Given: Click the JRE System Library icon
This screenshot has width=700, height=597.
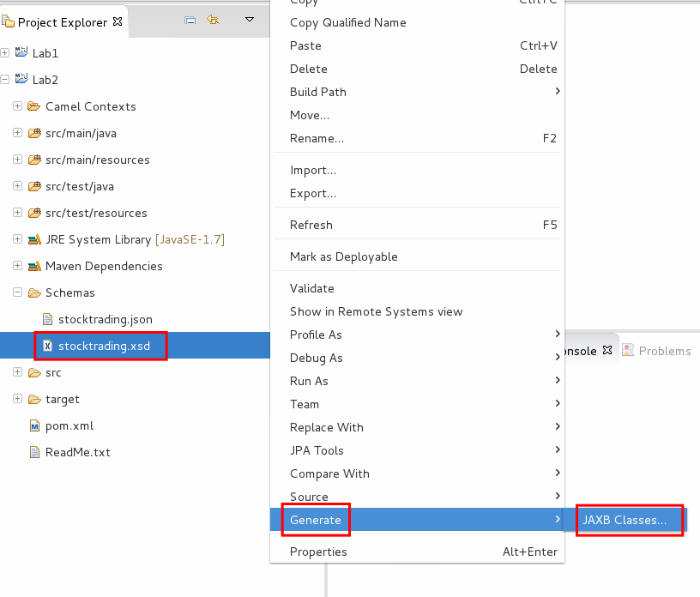Looking at the screenshot, I should pyautogui.click(x=34, y=239).
